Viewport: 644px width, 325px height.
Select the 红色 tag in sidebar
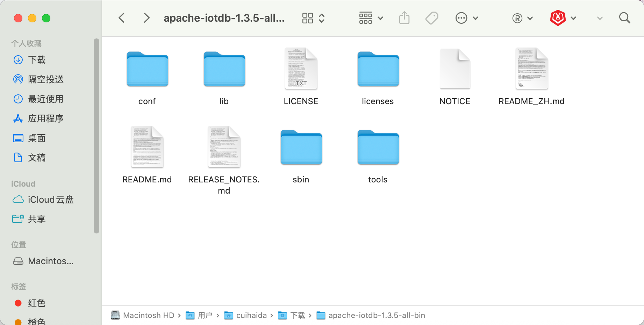click(30, 303)
